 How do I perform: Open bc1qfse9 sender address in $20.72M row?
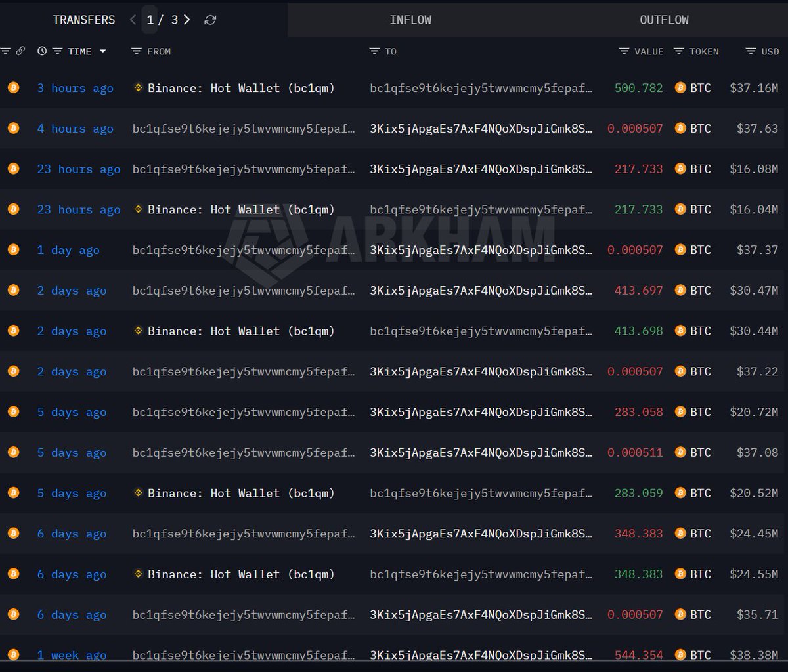click(x=244, y=412)
